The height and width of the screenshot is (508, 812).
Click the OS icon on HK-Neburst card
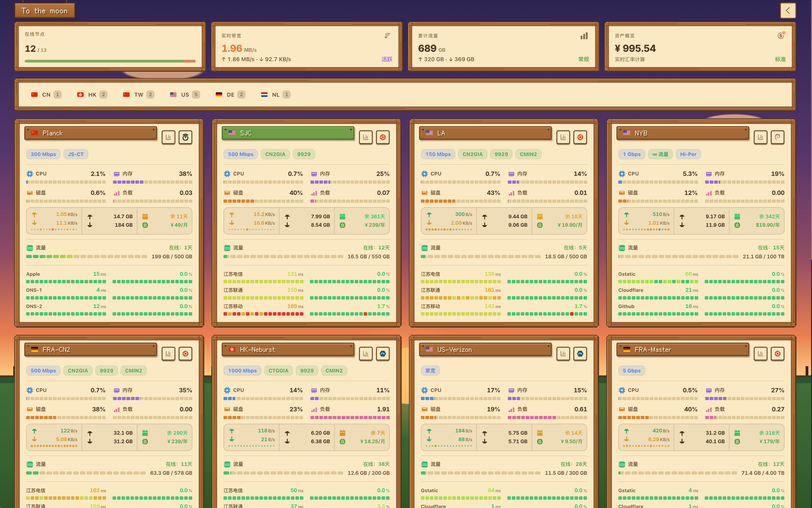[383, 353]
